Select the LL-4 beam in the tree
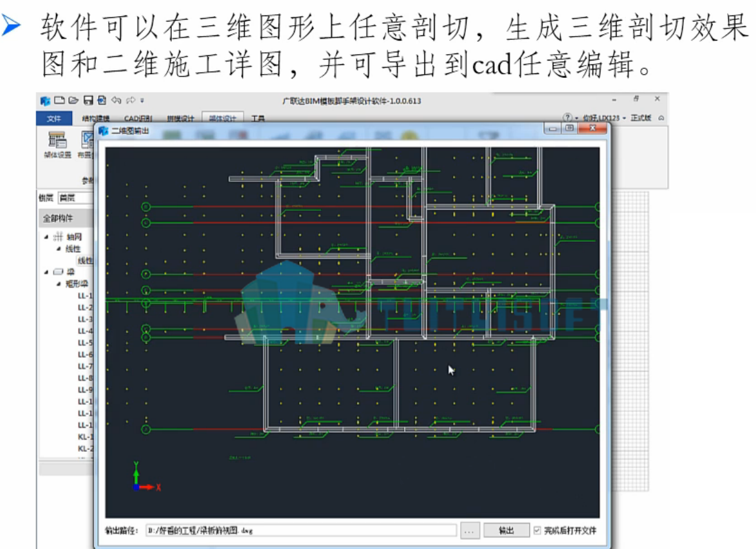 point(85,331)
